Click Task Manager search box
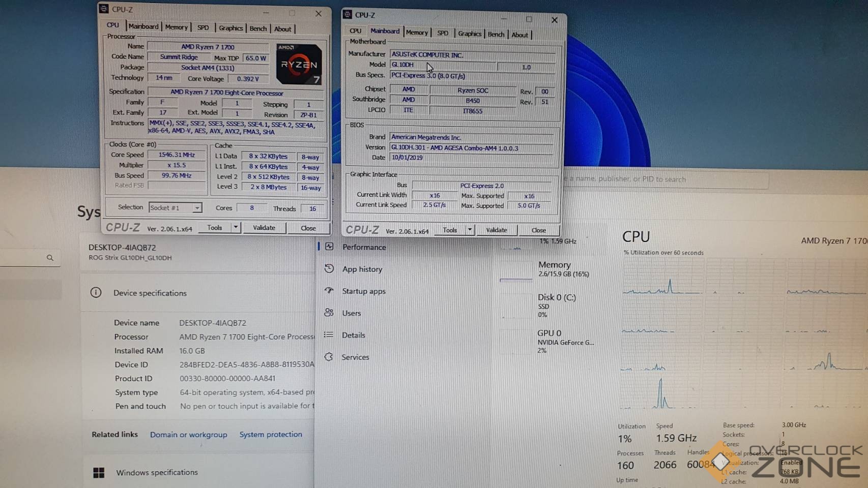This screenshot has width=868, height=488. point(666,179)
